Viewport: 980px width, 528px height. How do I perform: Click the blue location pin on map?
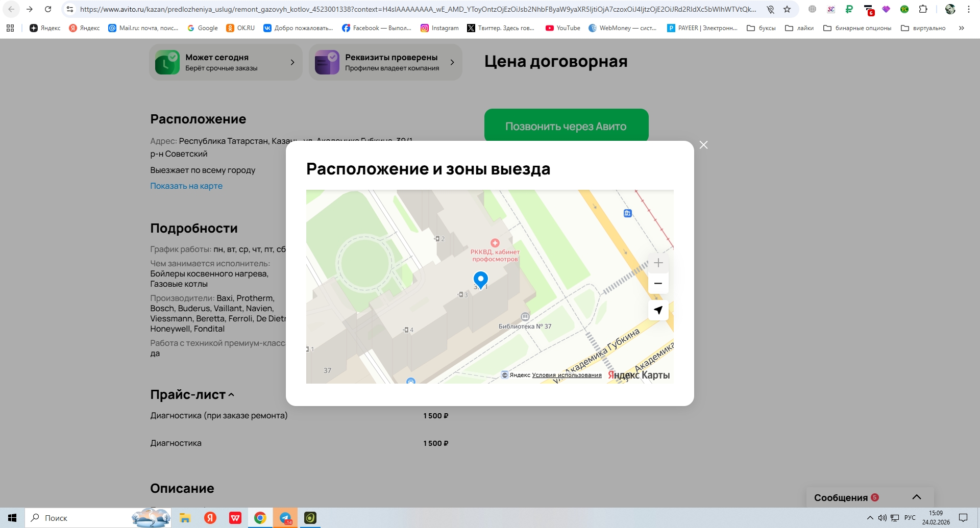[480, 279]
